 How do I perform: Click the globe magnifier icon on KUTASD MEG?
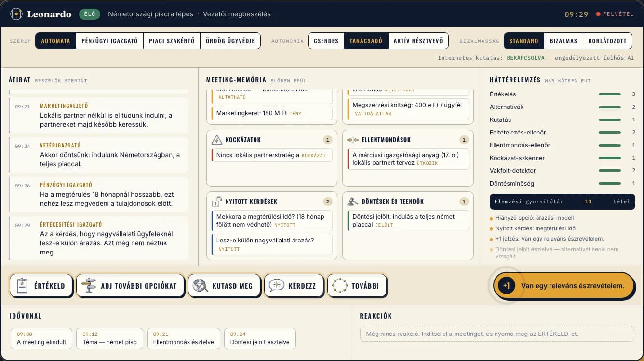(200, 286)
